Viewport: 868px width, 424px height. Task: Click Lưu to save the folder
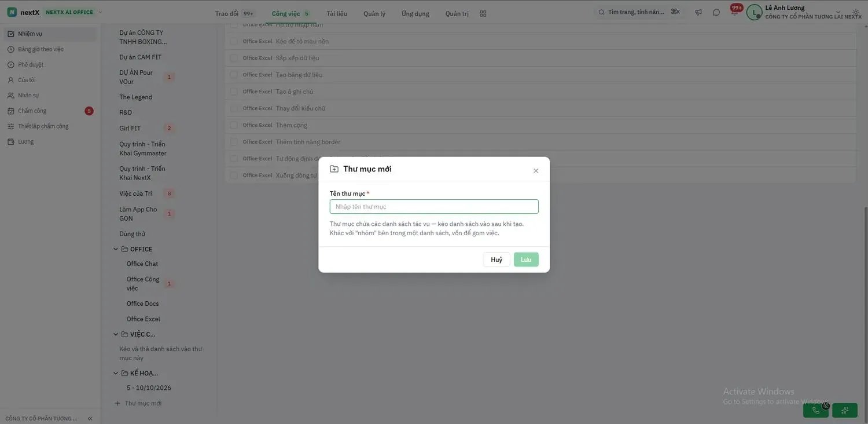(x=526, y=259)
